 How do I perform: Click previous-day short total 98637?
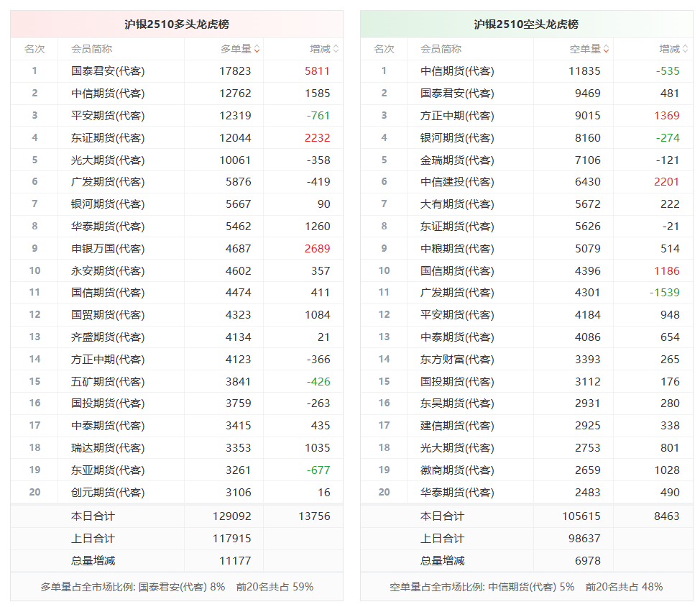pos(584,539)
